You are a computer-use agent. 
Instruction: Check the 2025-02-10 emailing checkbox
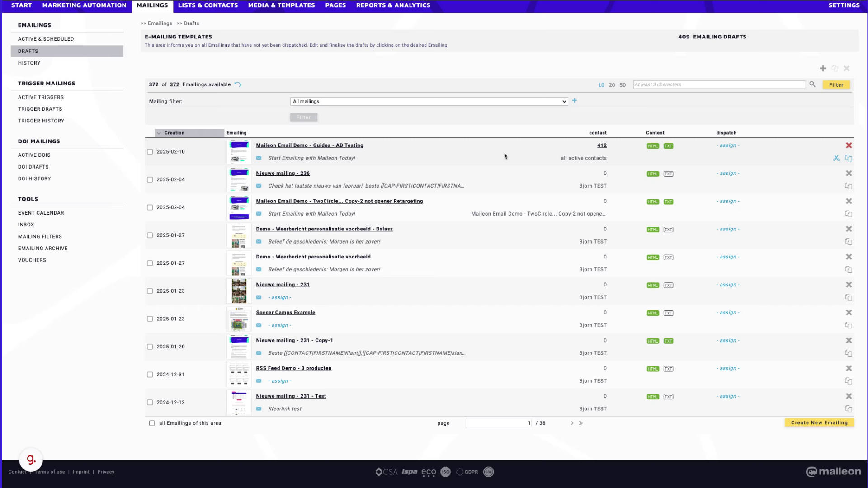coord(150,152)
